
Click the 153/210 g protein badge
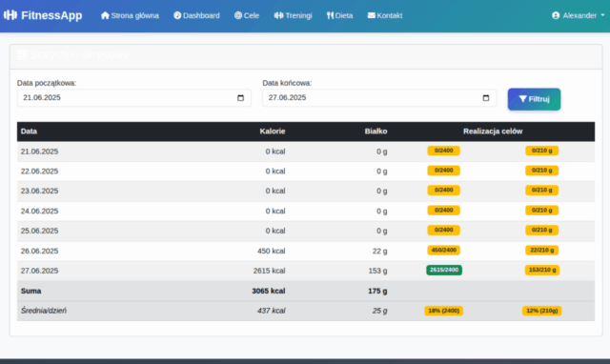(542, 270)
